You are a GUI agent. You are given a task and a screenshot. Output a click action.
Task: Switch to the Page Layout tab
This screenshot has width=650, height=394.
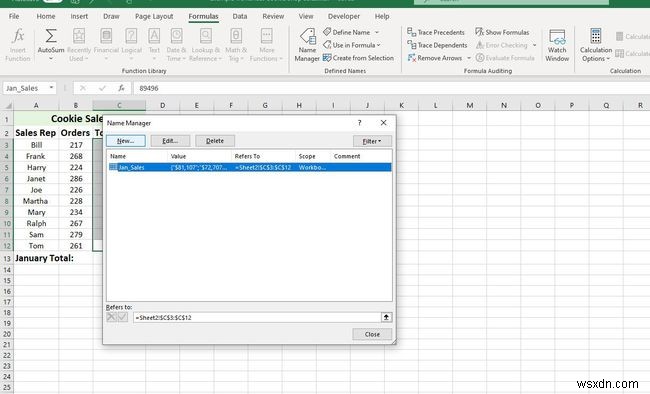coord(154,16)
